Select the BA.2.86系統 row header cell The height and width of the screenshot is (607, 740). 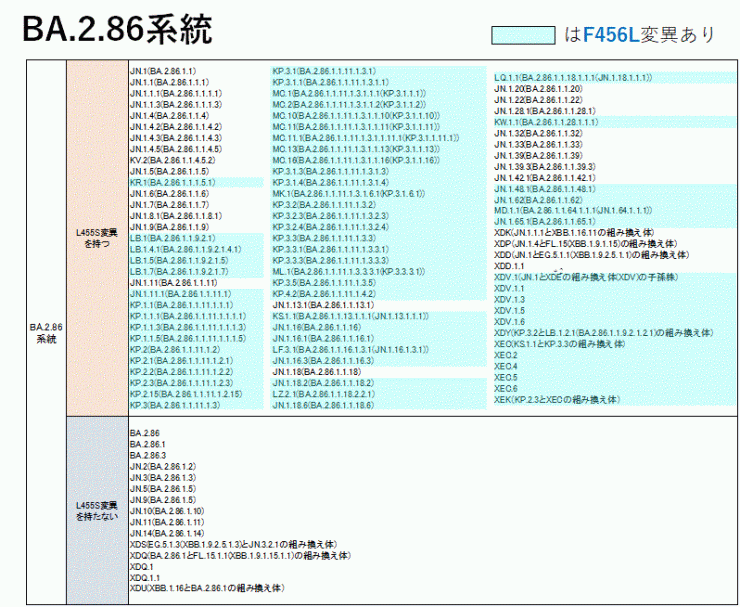pyautogui.click(x=43, y=333)
